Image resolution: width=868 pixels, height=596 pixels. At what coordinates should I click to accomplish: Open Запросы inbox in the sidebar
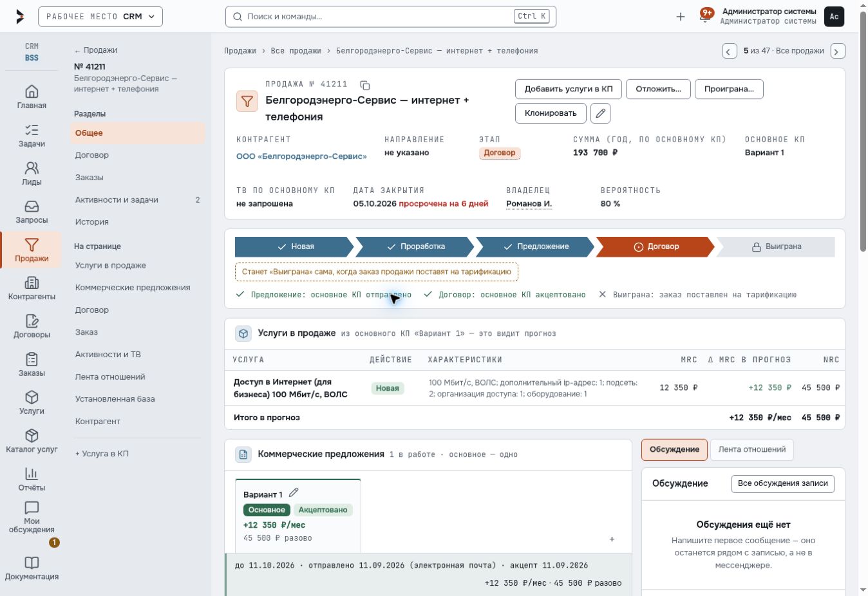[32, 211]
